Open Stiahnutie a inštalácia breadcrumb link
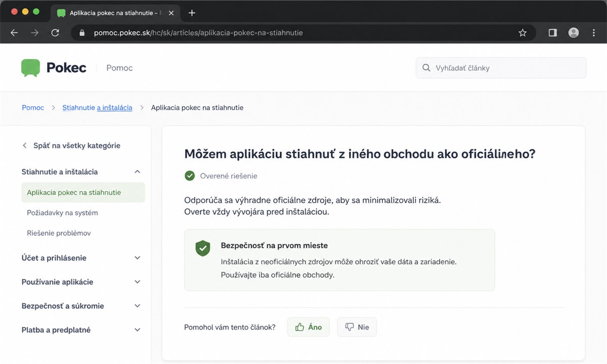 (x=97, y=108)
